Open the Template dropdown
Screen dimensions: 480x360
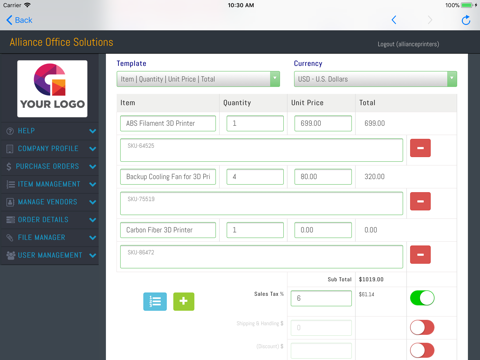click(198, 79)
